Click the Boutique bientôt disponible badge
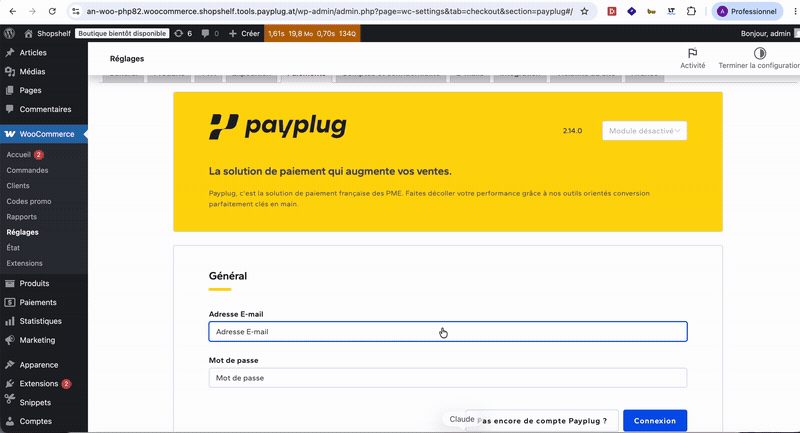 click(x=122, y=33)
